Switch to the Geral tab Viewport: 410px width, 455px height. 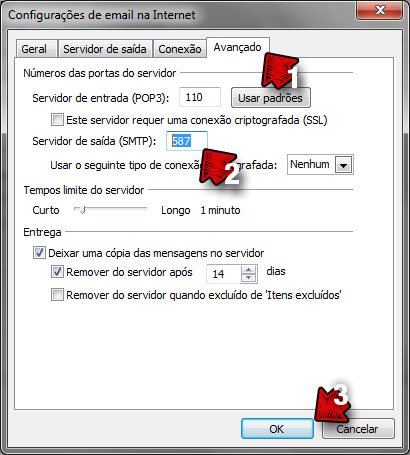[x=34, y=49]
